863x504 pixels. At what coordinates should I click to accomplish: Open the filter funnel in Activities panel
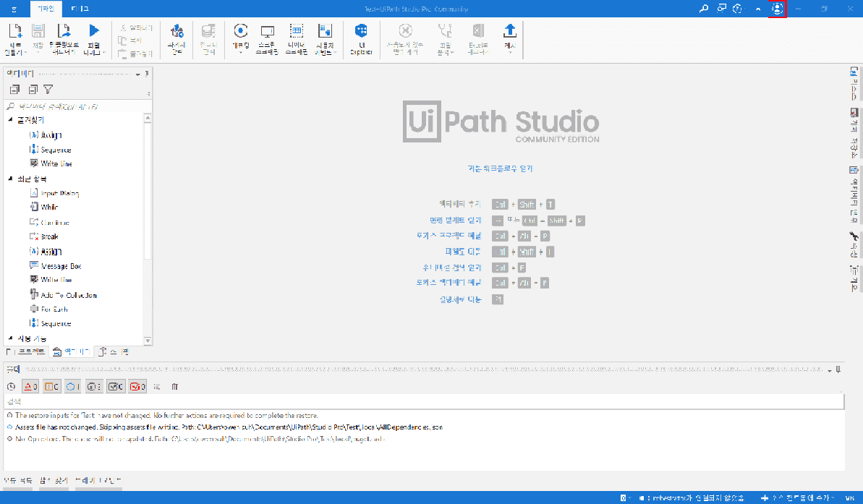[48, 89]
